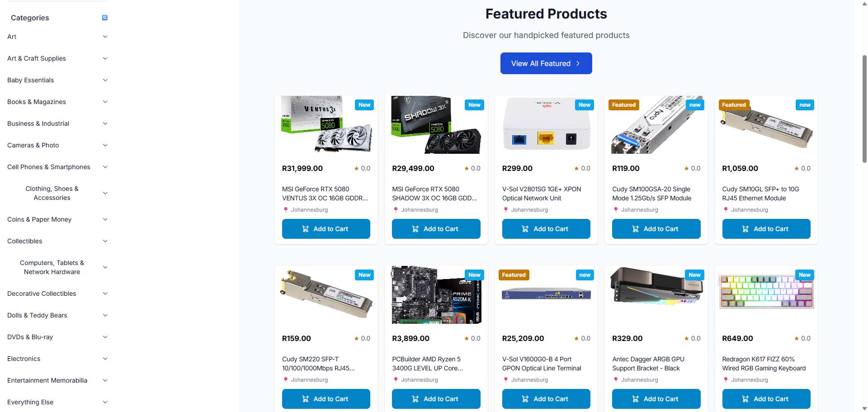The image size is (868, 412).
Task: Click arrow icon in View All Featured
Action: [x=578, y=64]
